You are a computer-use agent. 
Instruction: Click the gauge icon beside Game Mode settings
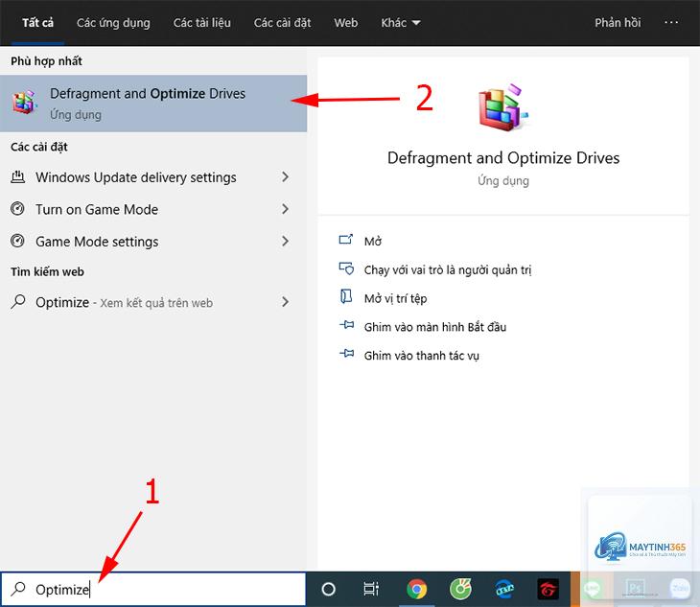17,241
